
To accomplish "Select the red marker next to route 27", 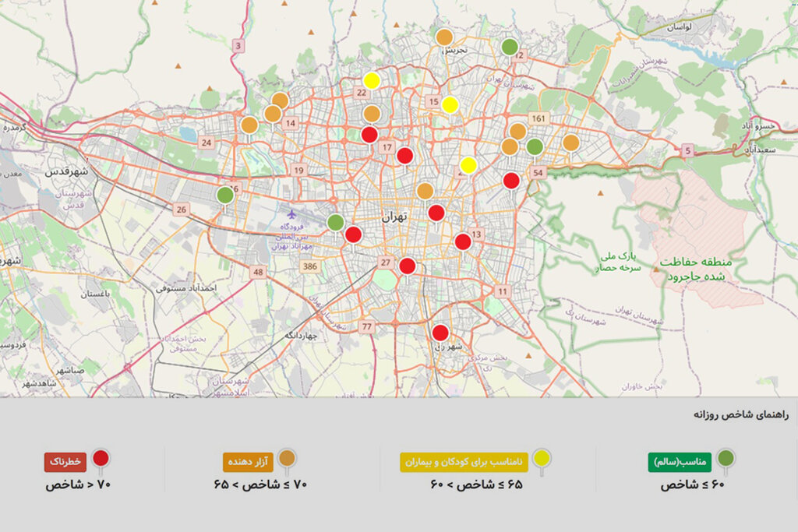I will pyautogui.click(x=407, y=266).
